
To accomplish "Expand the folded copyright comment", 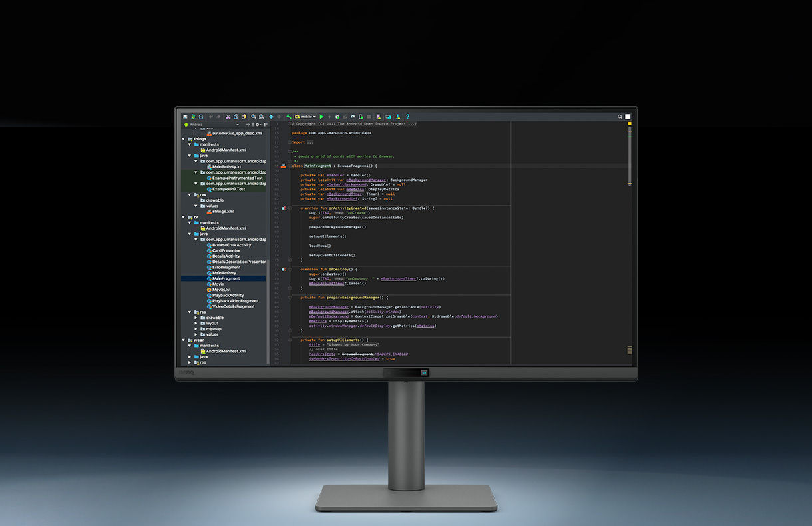I will pyautogui.click(x=353, y=124).
